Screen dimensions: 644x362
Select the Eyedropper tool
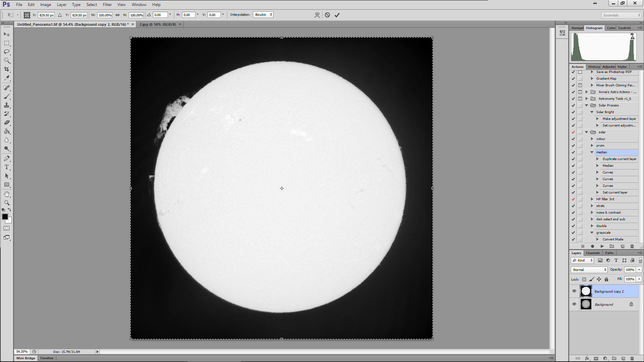pos(7,78)
